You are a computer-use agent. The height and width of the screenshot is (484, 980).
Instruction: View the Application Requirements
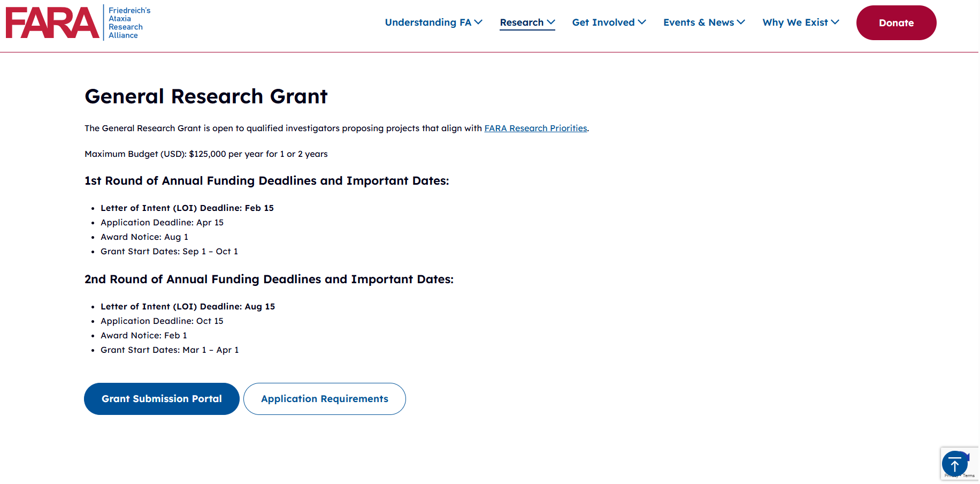coord(325,399)
